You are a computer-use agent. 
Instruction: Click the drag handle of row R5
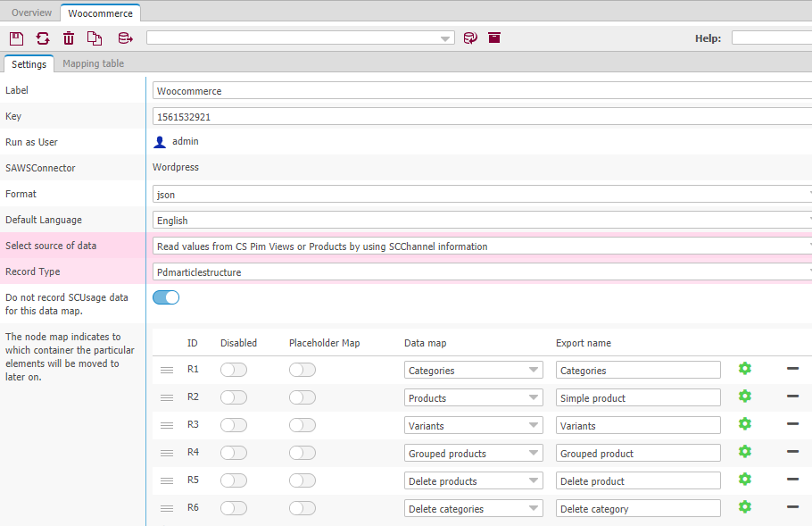167,481
